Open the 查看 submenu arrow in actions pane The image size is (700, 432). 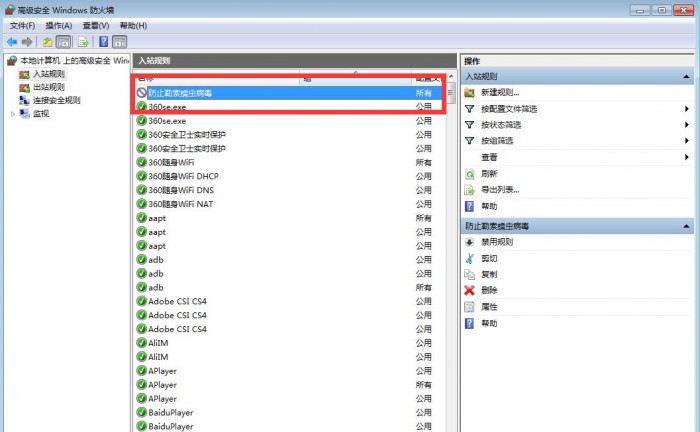click(687, 157)
